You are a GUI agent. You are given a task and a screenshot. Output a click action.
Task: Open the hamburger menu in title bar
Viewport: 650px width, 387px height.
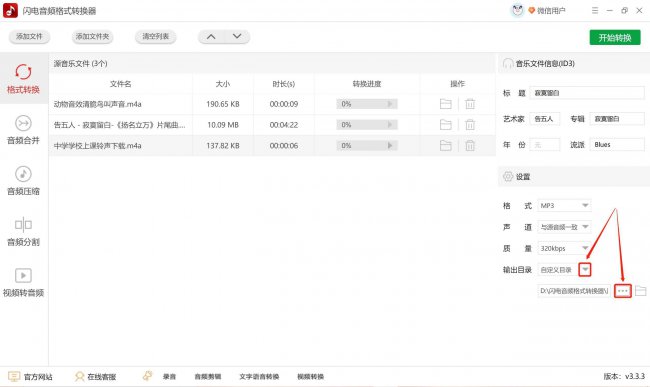pyautogui.click(x=595, y=11)
